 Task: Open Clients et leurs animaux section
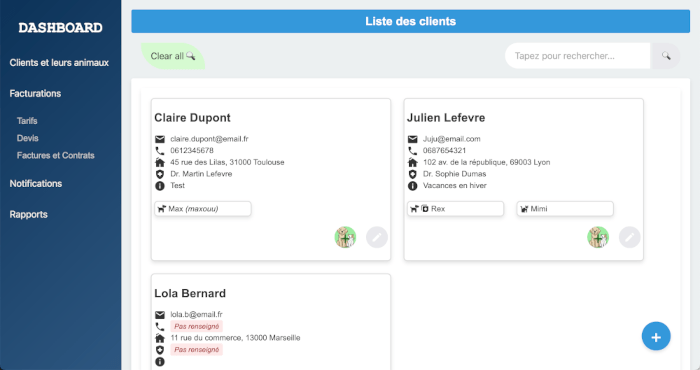(59, 63)
